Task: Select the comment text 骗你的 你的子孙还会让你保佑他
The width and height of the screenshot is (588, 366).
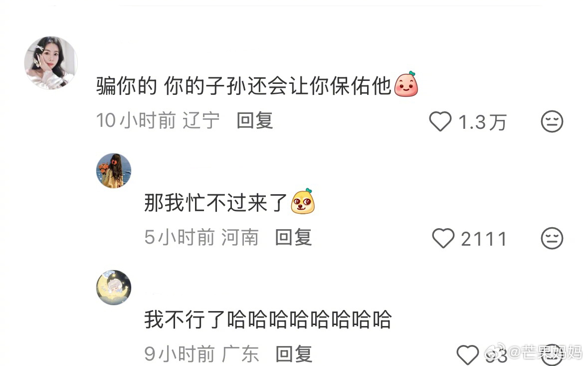Action: (x=244, y=86)
